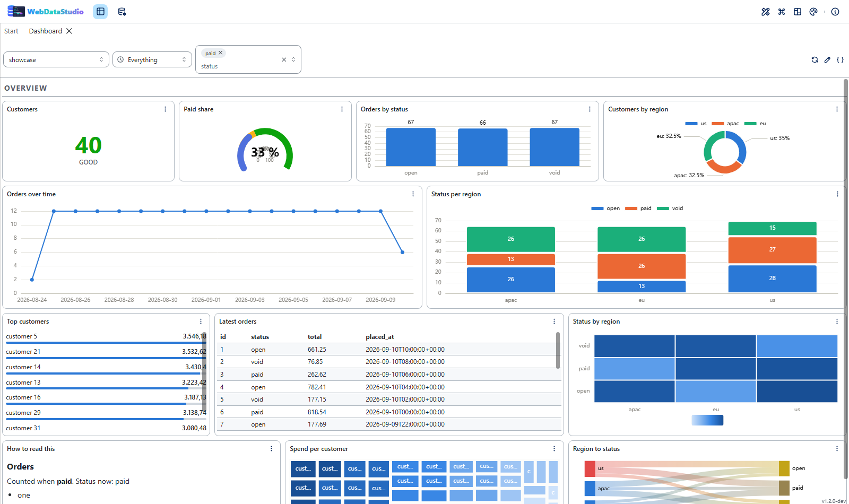Clear all status filter values
Viewport: 849px width, 504px height.
pyautogui.click(x=284, y=59)
